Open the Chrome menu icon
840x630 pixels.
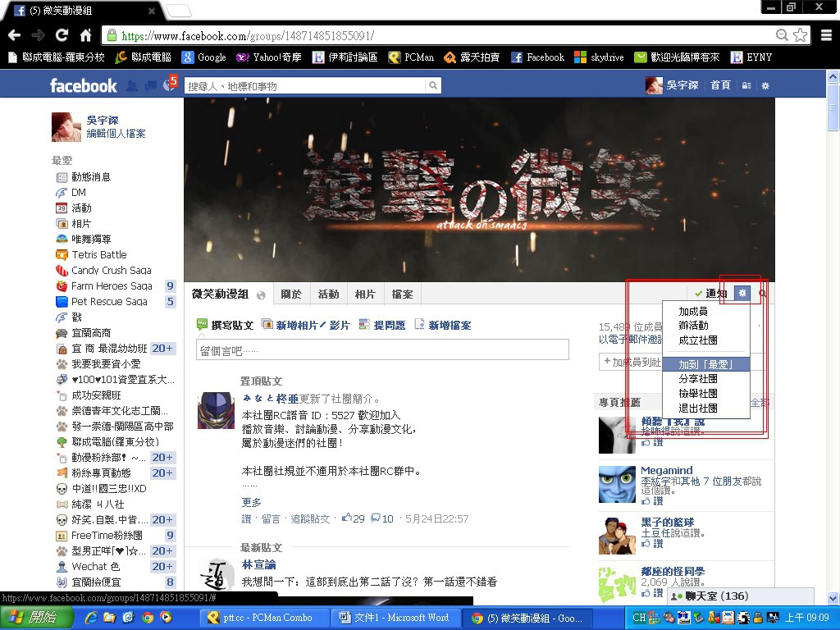[826, 35]
